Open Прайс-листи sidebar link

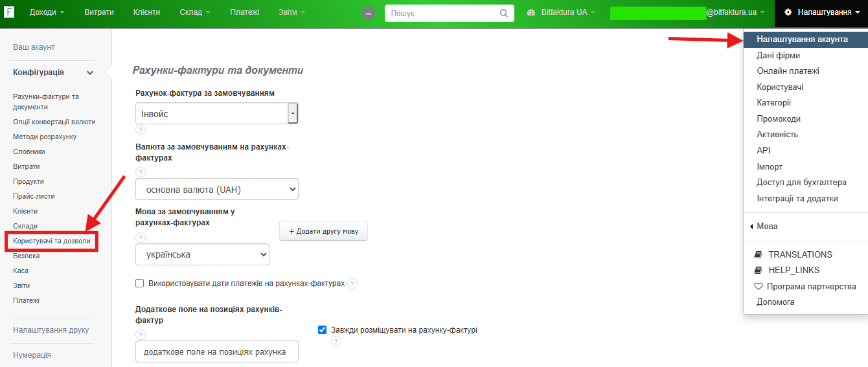pyautogui.click(x=34, y=196)
